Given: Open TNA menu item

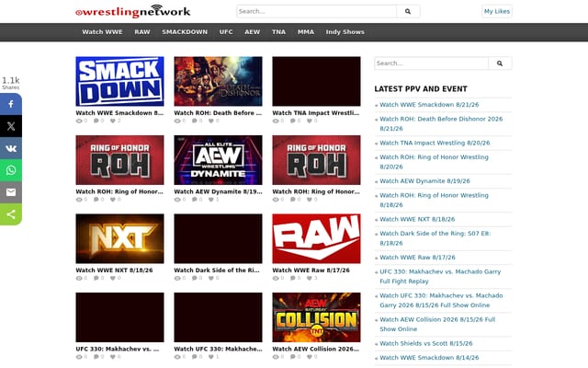Looking at the screenshot, I should pos(278,32).
